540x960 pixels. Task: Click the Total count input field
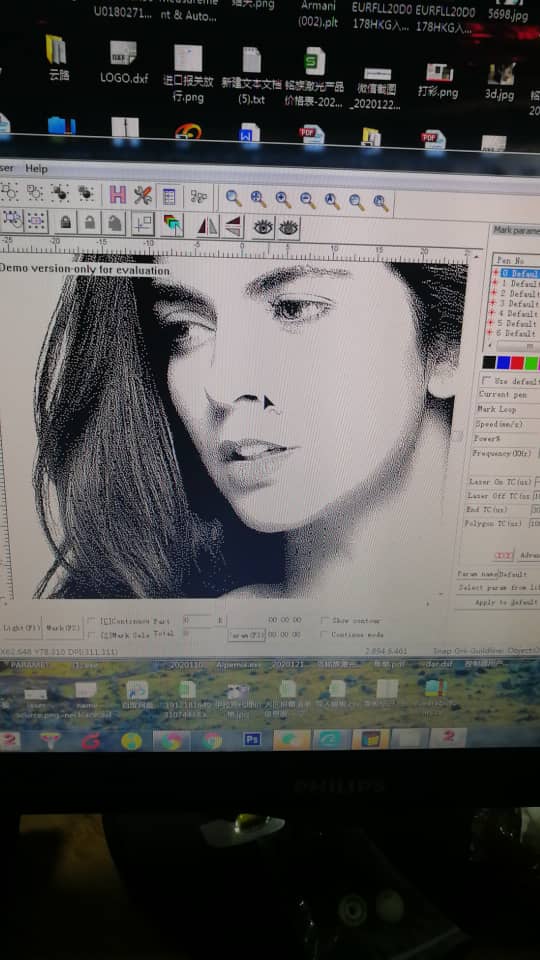198,634
